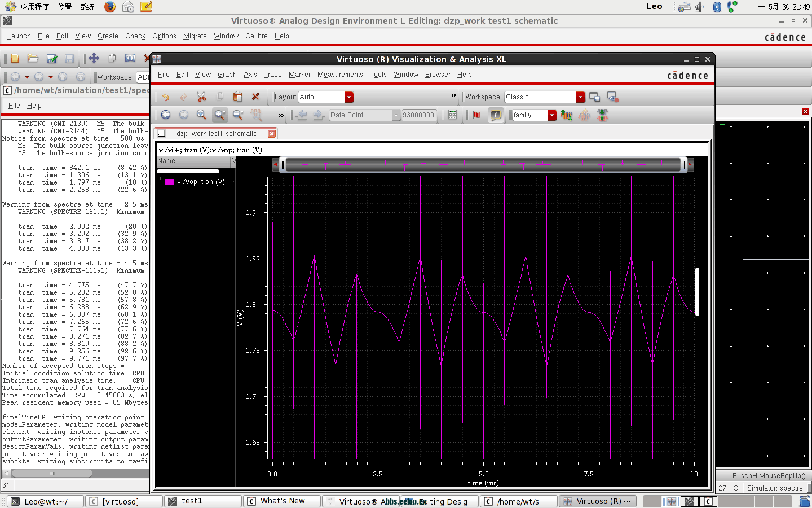Image resolution: width=812 pixels, height=508 pixels.
Task: Open the Layout Auto dropdown
Action: pyautogui.click(x=348, y=97)
